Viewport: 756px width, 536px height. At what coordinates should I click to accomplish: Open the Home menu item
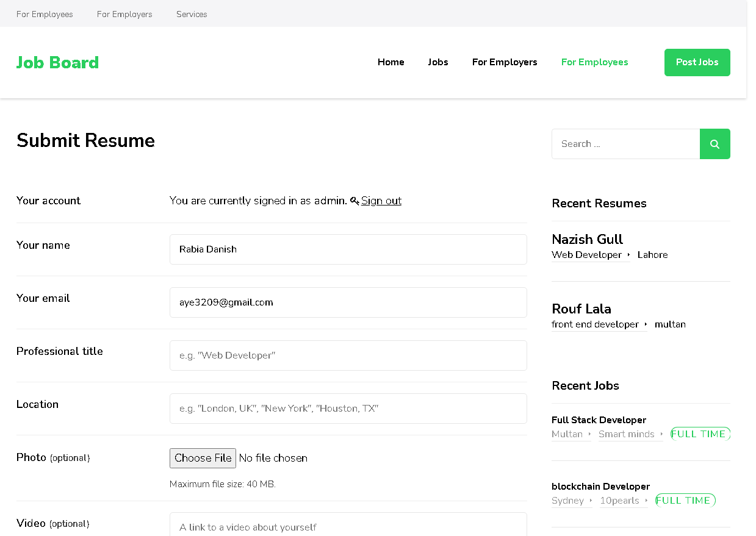point(391,62)
